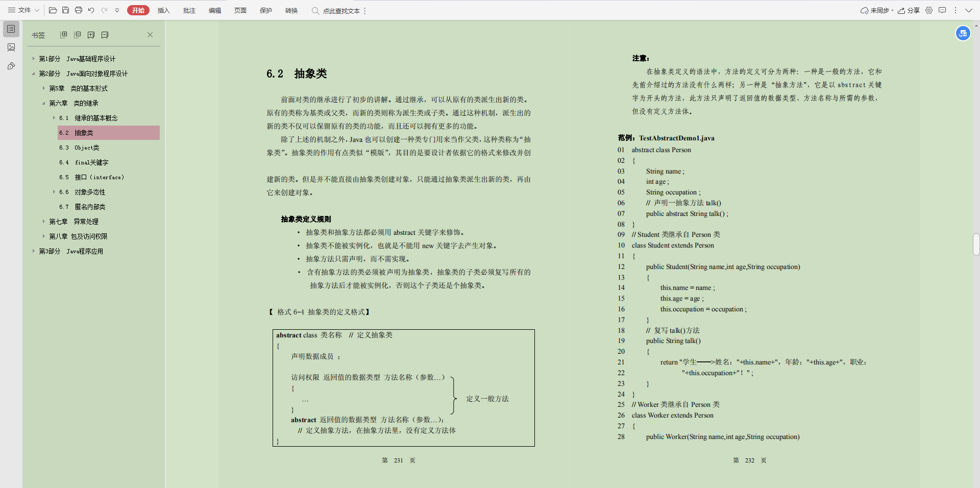Click the vertical dots beside the search field
980x488 pixels.
(364, 11)
